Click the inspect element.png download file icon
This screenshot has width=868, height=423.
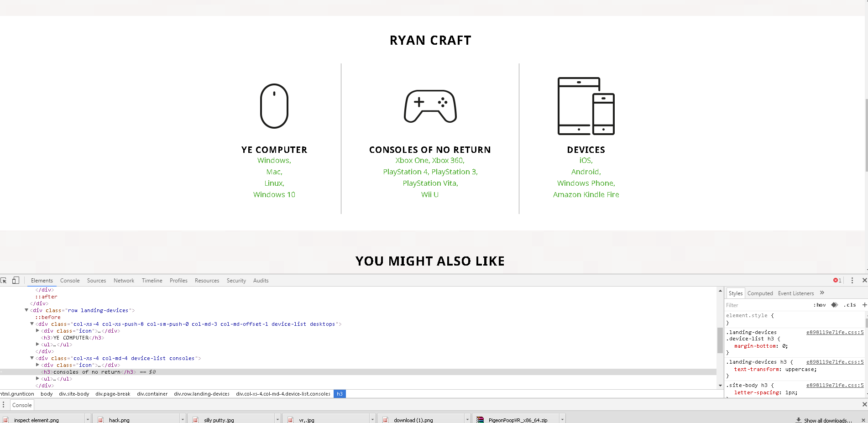coord(6,420)
